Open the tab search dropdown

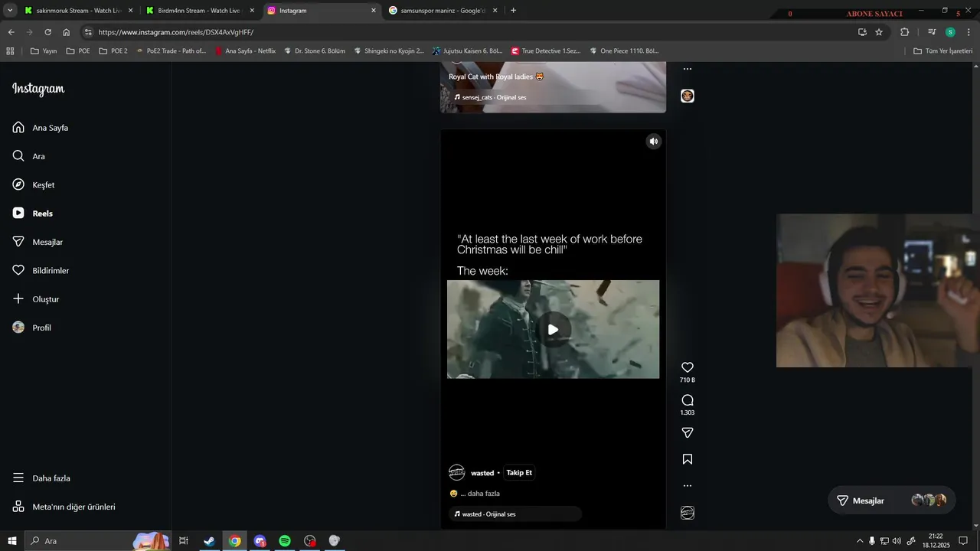coord(10,11)
